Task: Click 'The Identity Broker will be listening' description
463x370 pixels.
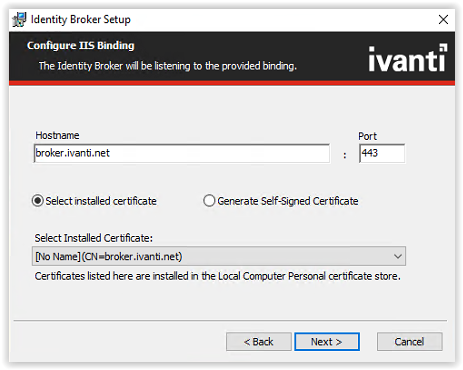Action: [168, 66]
